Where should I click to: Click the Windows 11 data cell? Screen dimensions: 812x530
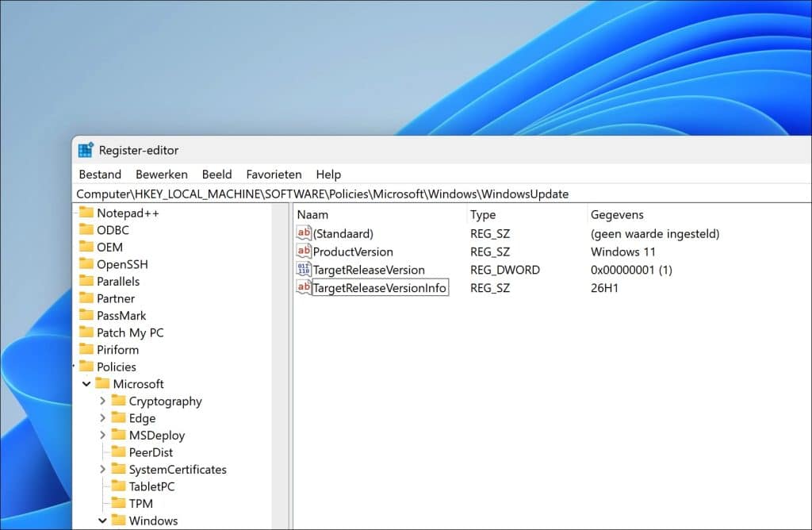[623, 252]
